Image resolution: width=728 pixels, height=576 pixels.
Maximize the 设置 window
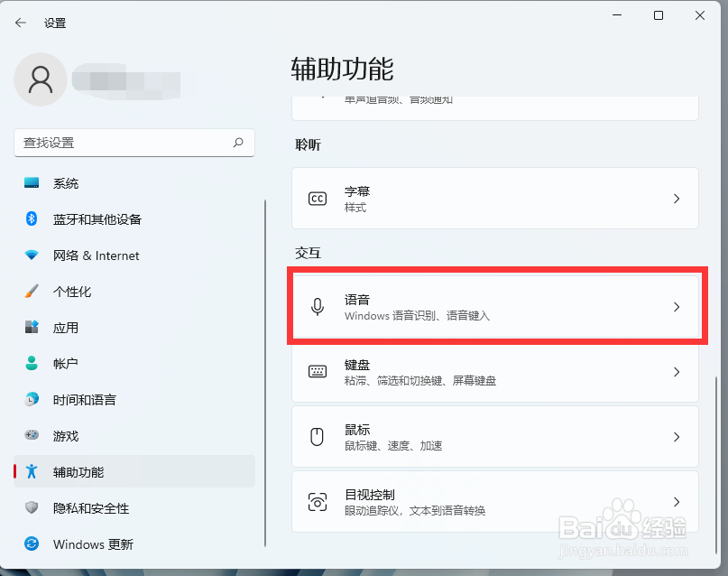(x=659, y=15)
